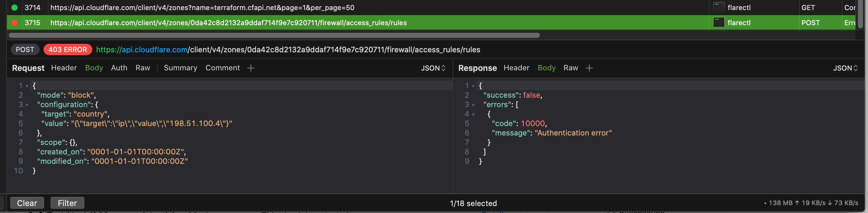Open the Request Header tab
The height and width of the screenshot is (213, 868).
click(64, 68)
